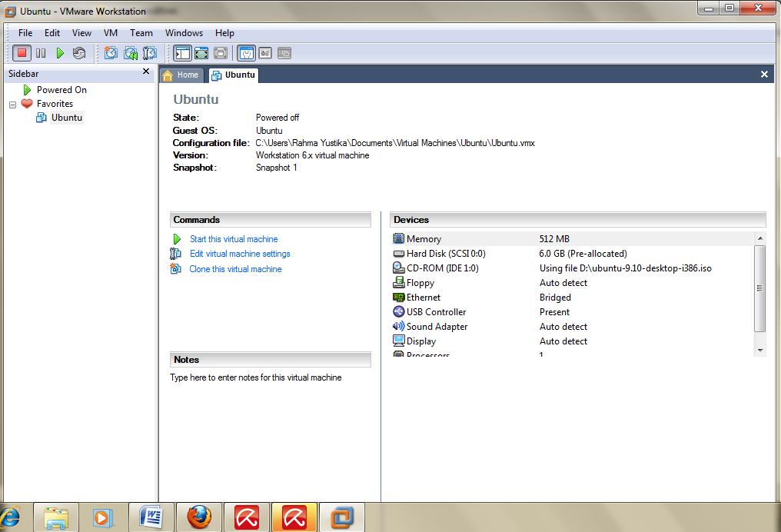Open the Windows menu
This screenshot has width=781, height=532.
(x=184, y=33)
